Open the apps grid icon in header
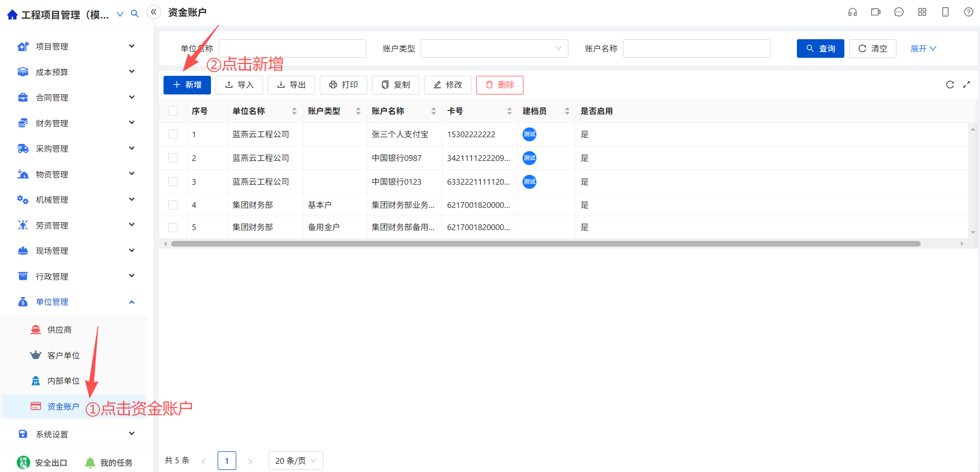 pos(922,12)
